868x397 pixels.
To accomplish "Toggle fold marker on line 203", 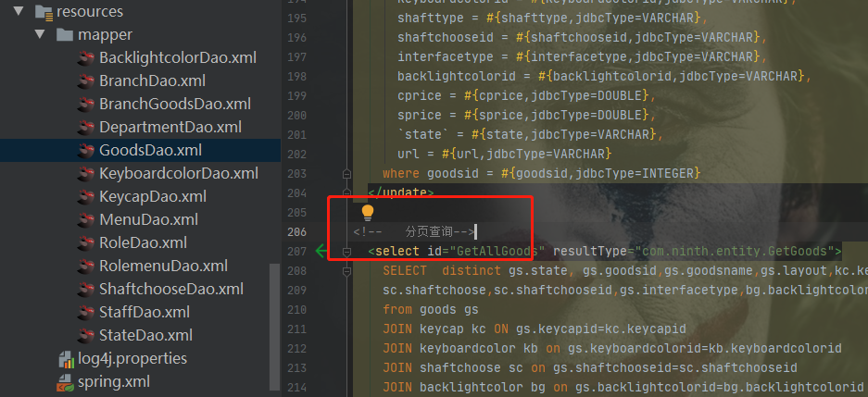I will pyautogui.click(x=347, y=174).
